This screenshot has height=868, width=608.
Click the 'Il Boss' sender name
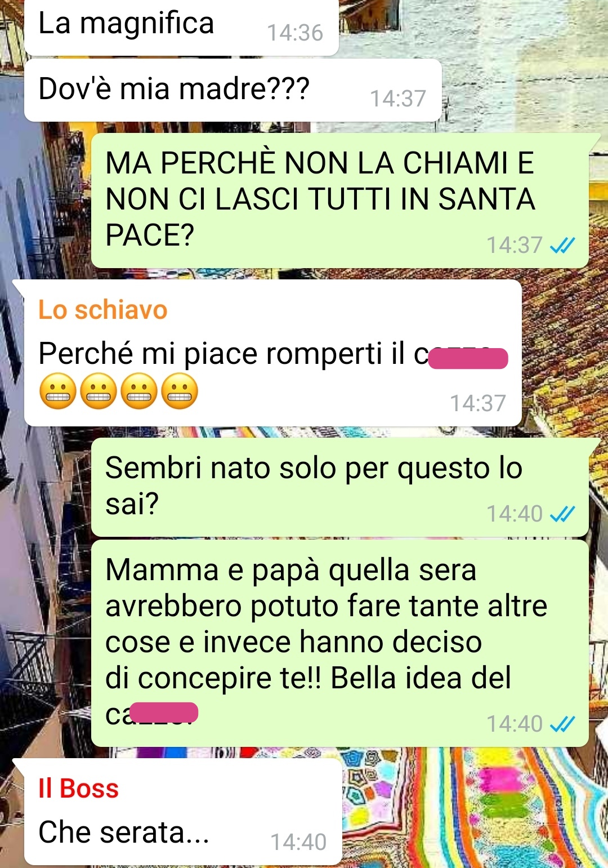[78, 789]
